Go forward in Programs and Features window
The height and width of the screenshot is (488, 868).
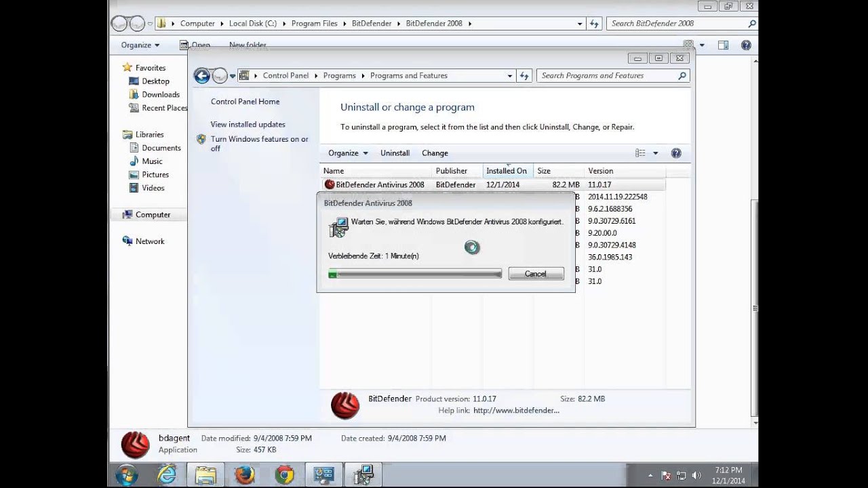coord(219,76)
